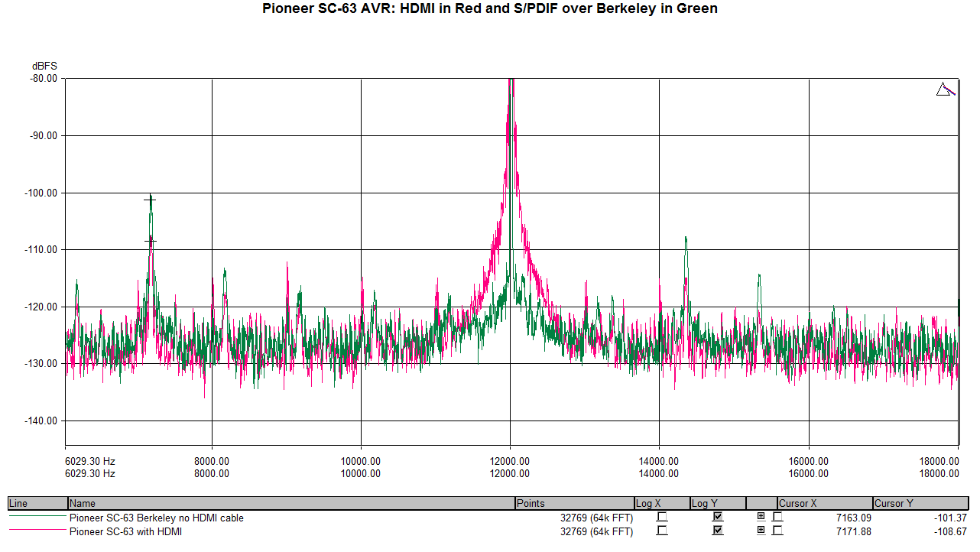Click the Points column header
Viewport: 980px width, 552px height.
click(x=575, y=503)
